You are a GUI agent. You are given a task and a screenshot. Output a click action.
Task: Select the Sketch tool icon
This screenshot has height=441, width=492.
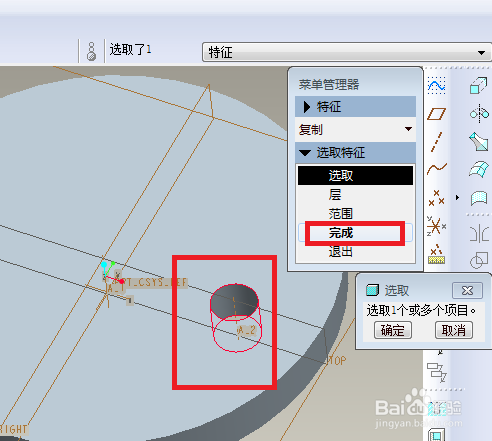tap(436, 85)
